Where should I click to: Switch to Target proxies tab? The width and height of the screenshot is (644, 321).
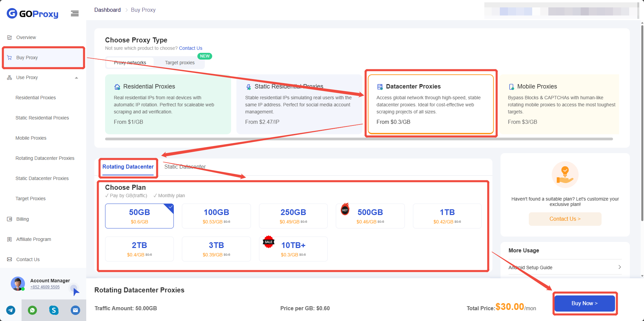click(180, 63)
